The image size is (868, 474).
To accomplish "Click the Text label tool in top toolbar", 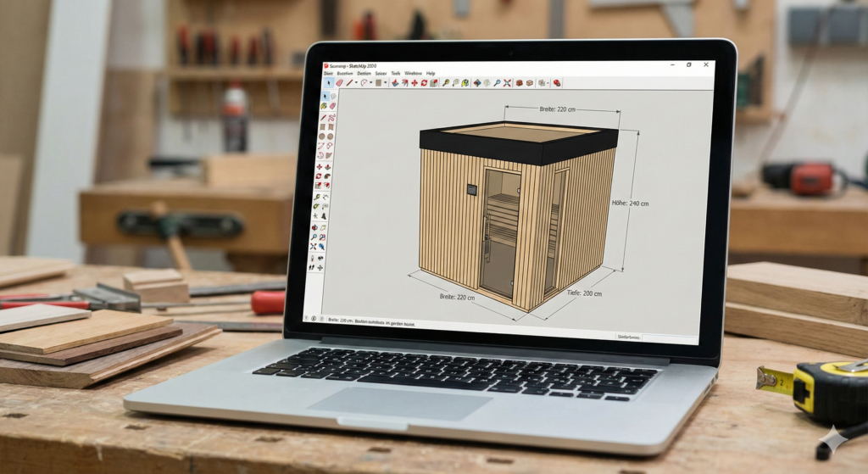I will click(x=456, y=83).
